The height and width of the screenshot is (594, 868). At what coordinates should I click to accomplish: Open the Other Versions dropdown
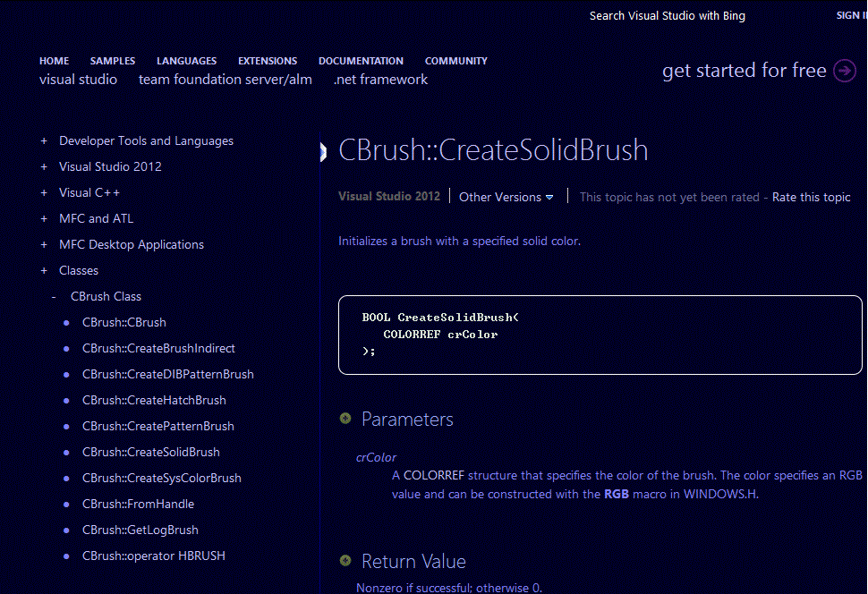click(x=506, y=197)
